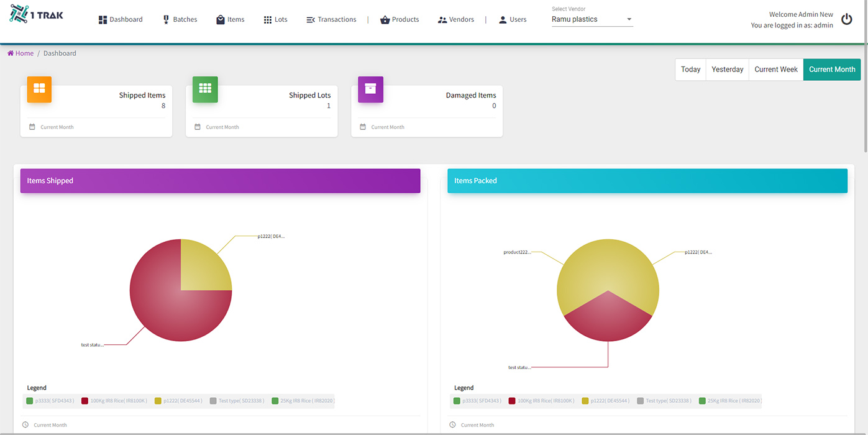The height and width of the screenshot is (435, 868).
Task: Toggle yellow p1222 swatch in Items Shipped legend
Action: 158,401
